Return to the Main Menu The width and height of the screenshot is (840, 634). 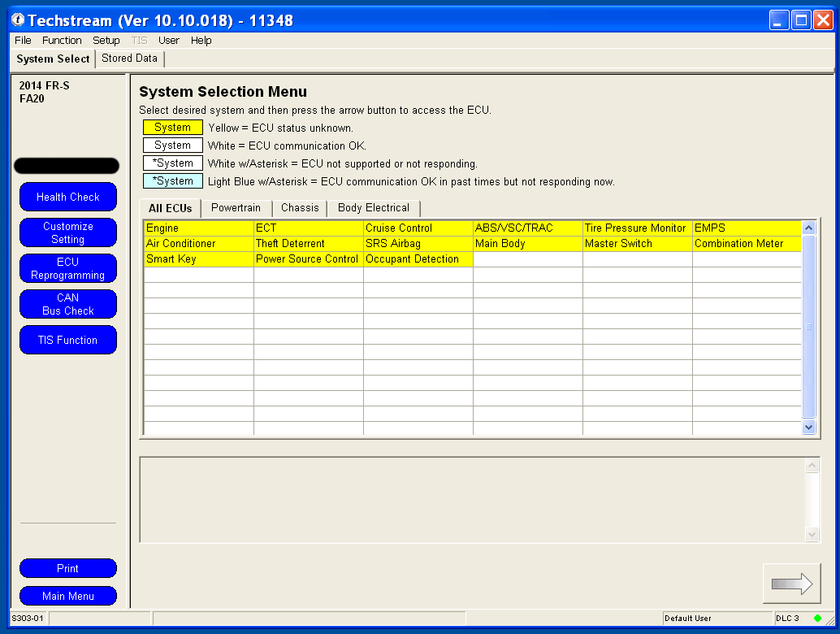coord(68,597)
